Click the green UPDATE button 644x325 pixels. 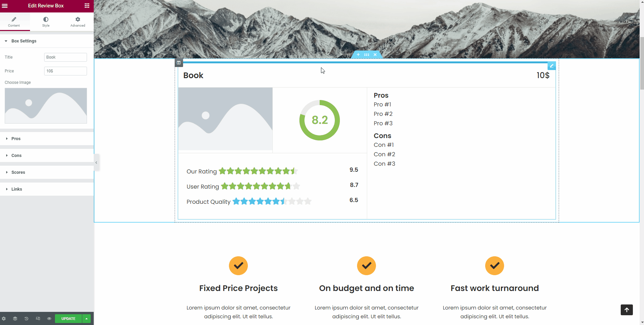coord(68,319)
